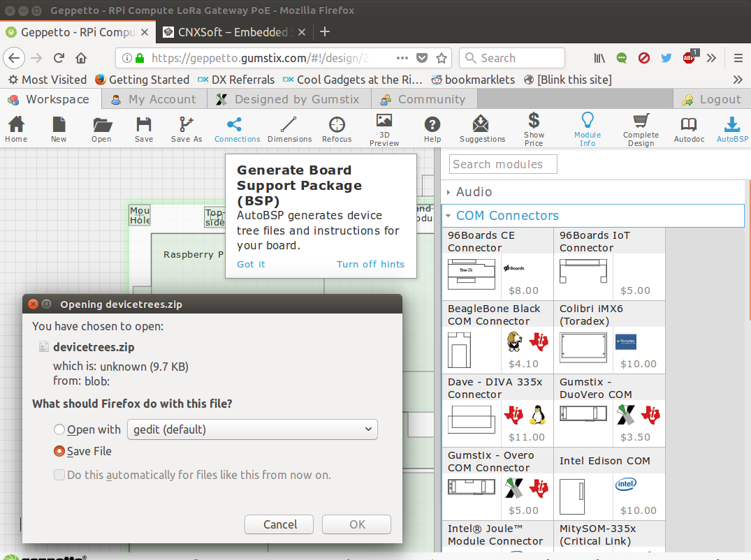751x560 pixels.
Task: Show board Dimensions
Action: pyautogui.click(x=289, y=129)
